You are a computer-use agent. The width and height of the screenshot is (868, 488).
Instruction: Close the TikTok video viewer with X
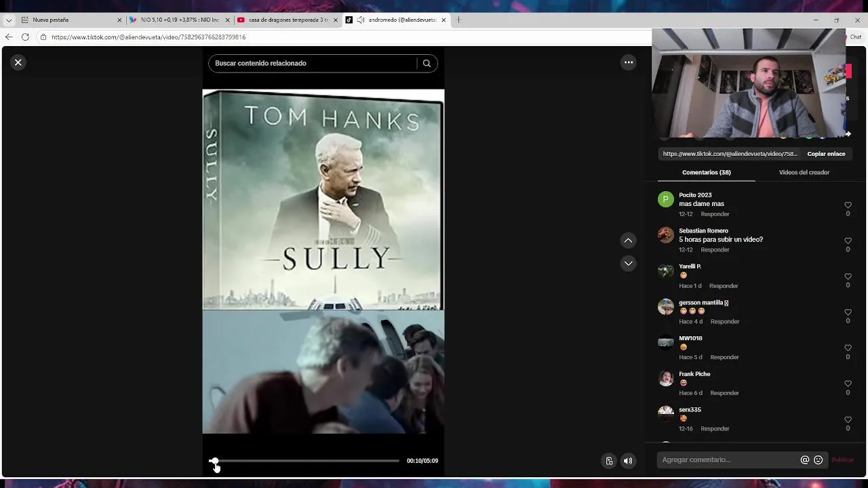point(18,62)
